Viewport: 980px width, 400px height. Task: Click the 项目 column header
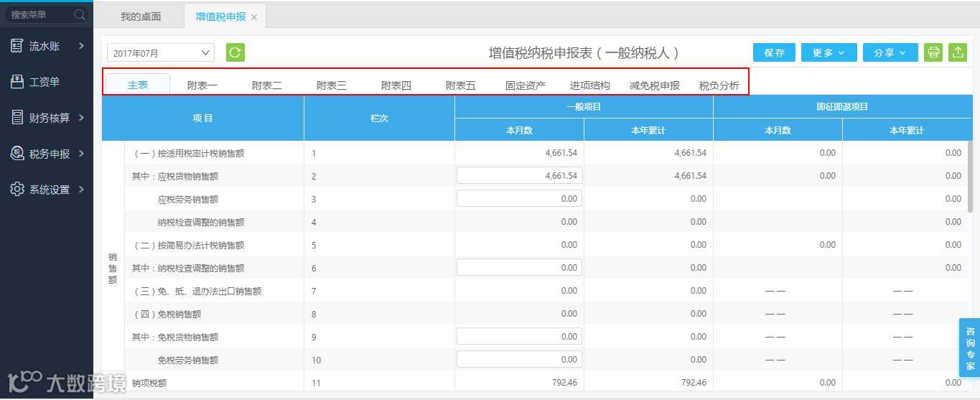tap(203, 118)
